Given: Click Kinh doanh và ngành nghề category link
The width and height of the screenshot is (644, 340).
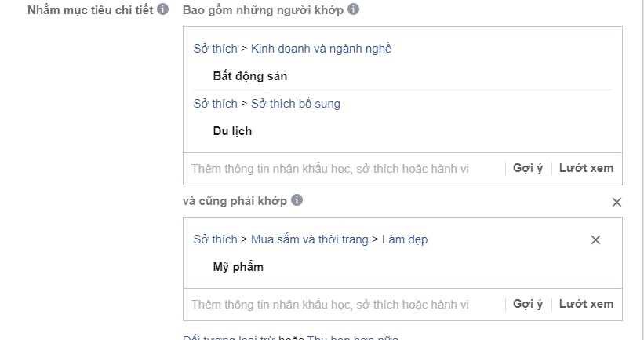Looking at the screenshot, I should coord(321,49).
